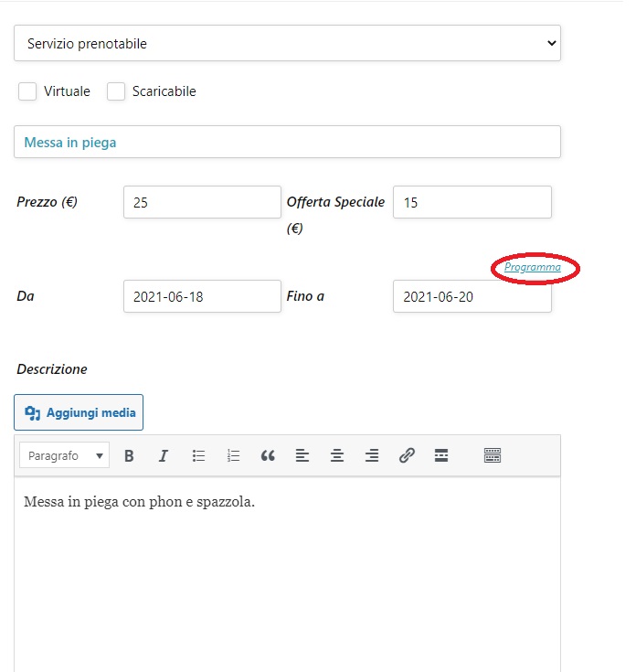Align text to the left

coord(302,455)
